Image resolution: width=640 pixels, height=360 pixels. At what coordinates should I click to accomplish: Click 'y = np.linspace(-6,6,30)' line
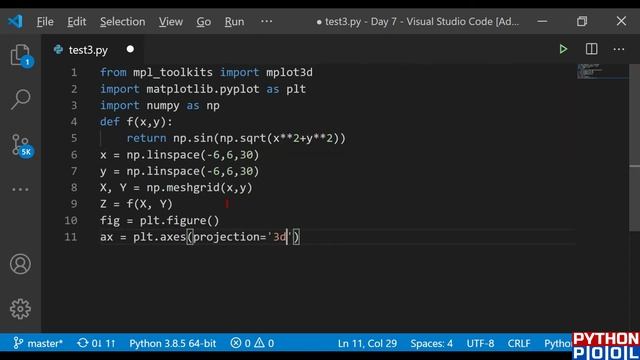180,171
